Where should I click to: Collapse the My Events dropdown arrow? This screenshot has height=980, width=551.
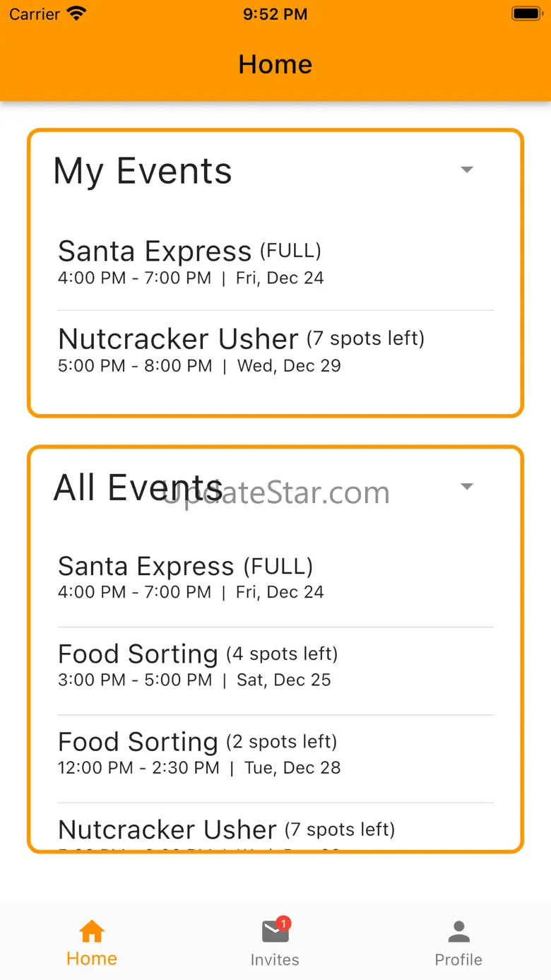[x=466, y=170]
